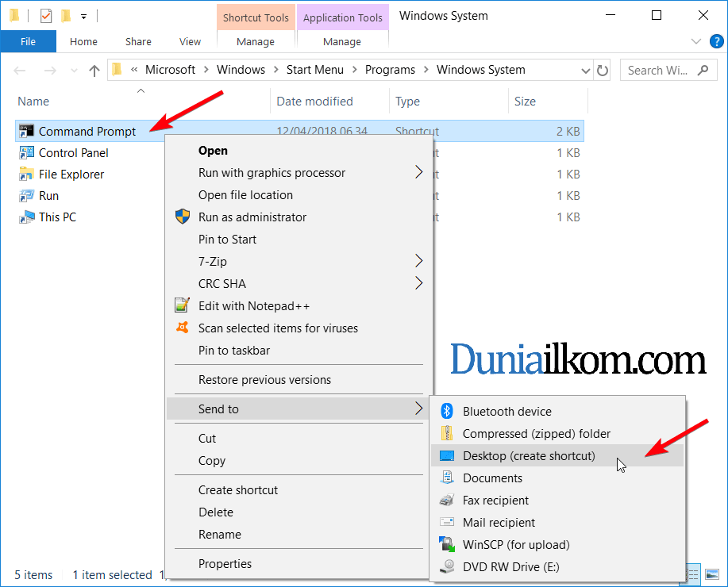Click Programs in the breadcrumb path

[x=390, y=70]
